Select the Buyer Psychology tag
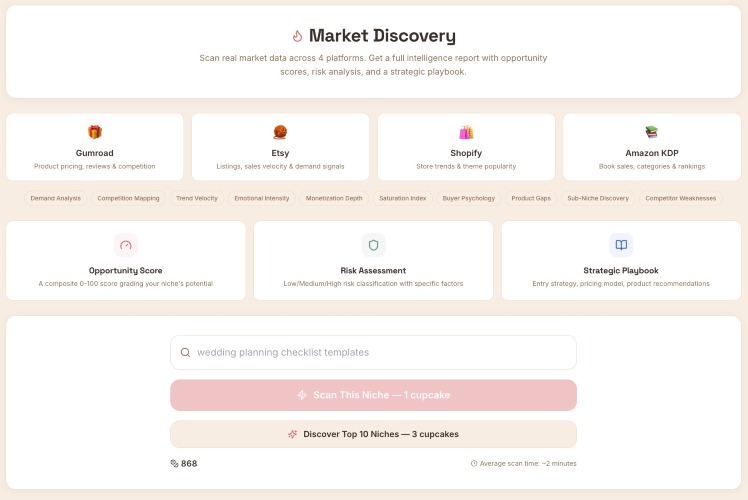The width and height of the screenshot is (748, 500). click(469, 198)
